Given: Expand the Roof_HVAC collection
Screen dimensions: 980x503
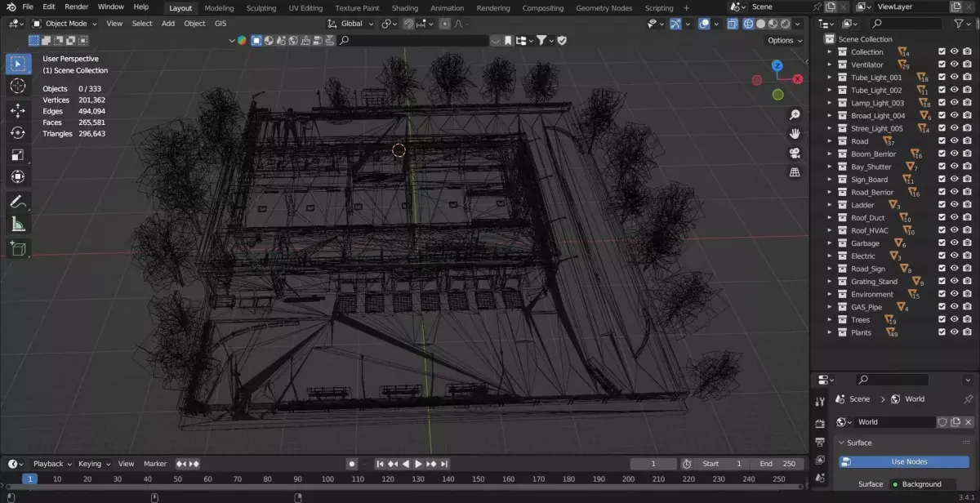Looking at the screenshot, I should pyautogui.click(x=830, y=230).
